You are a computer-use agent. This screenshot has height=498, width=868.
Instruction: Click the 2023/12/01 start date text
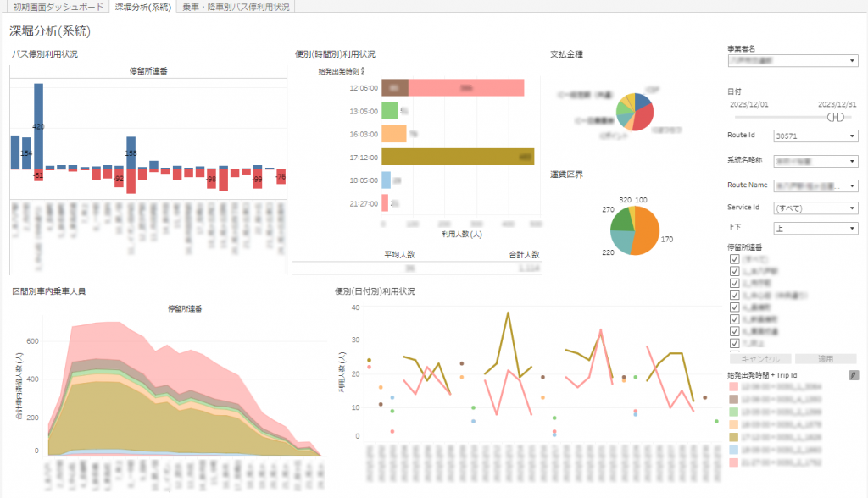pyautogui.click(x=749, y=104)
